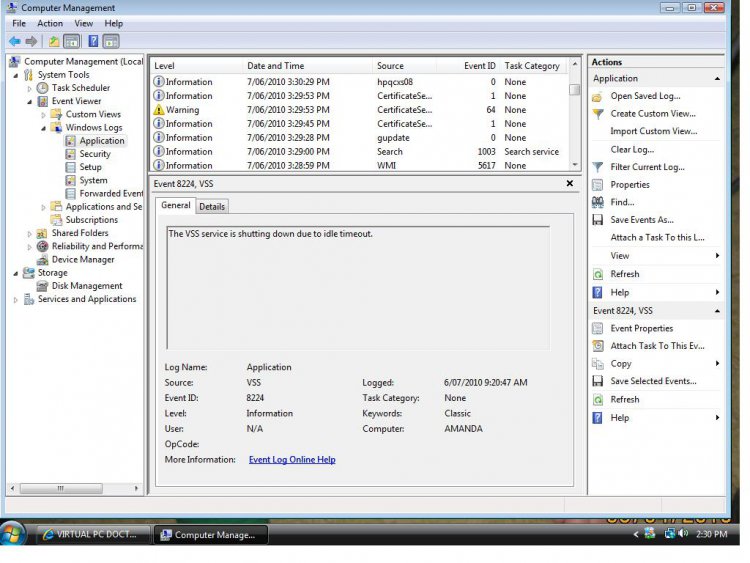Viewport: 750px width, 563px height.
Task: Select the Setup log
Action: (90, 167)
